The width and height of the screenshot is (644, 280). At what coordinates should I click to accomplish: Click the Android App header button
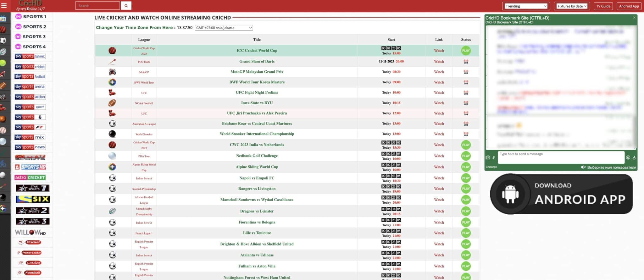(629, 6)
